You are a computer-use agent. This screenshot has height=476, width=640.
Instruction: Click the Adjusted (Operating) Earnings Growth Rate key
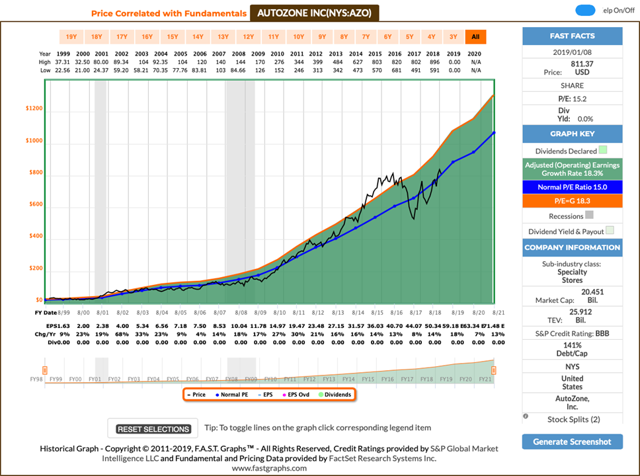[572, 169]
